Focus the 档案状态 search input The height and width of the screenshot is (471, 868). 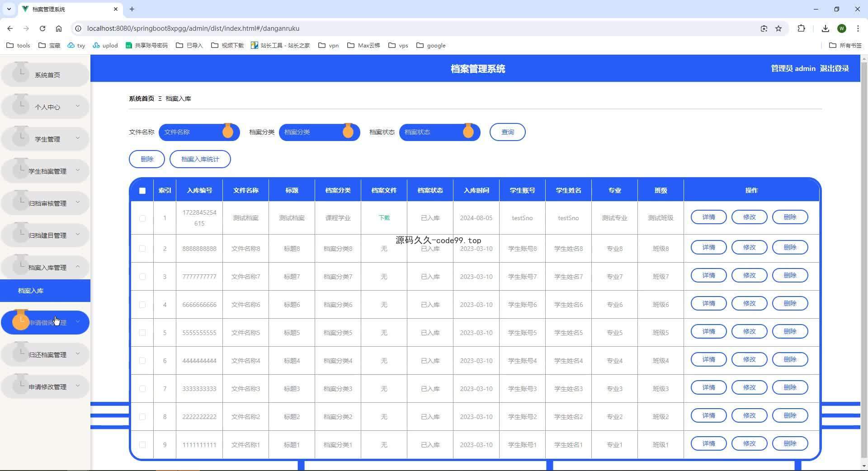click(x=440, y=132)
